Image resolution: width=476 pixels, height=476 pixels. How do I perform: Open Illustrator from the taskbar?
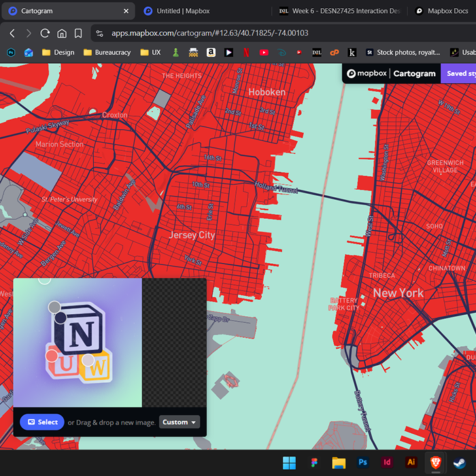pyautogui.click(x=411, y=462)
